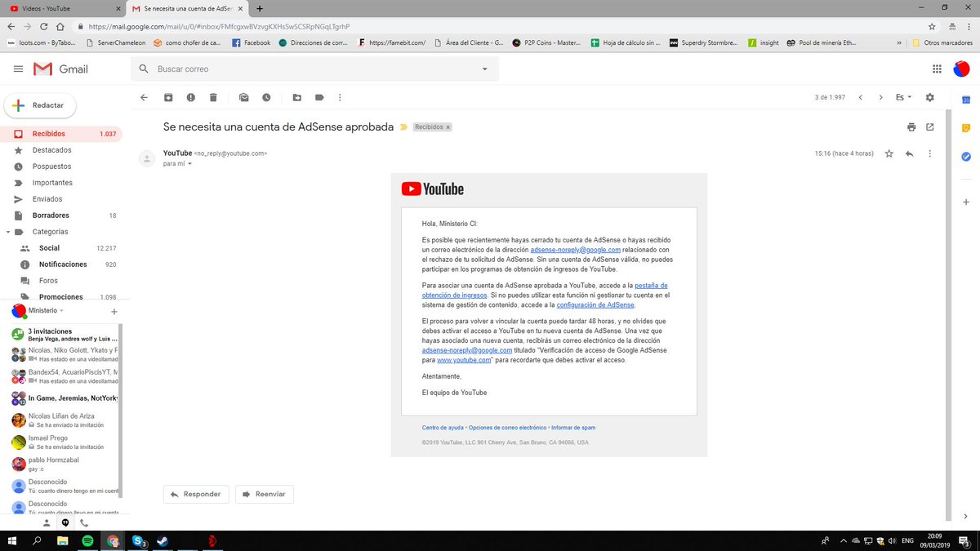The width and height of the screenshot is (980, 551).
Task: Open More options for the YouTube message
Action: pos(929,153)
